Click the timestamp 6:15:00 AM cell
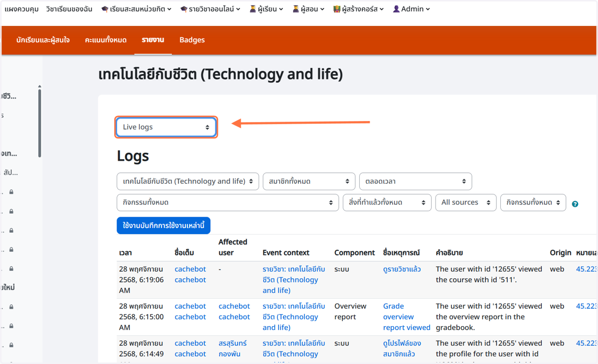Viewport: 598px width, 364px height. [x=142, y=317]
